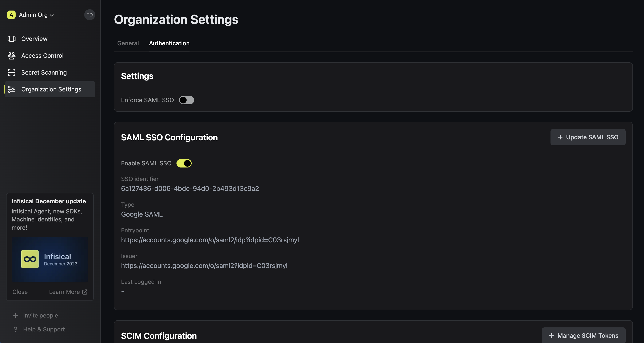The height and width of the screenshot is (343, 644).
Task: Click Manage SCIM Tokens button
Action: coord(584,335)
